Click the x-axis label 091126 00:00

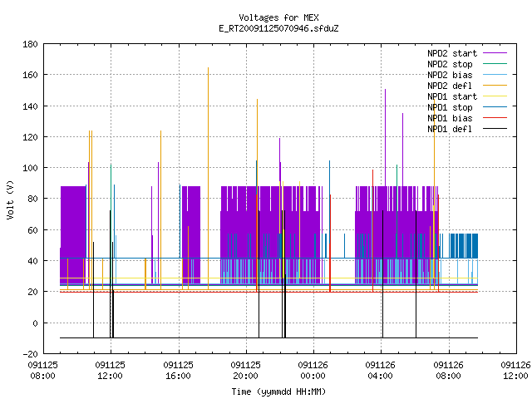[x=313, y=371]
